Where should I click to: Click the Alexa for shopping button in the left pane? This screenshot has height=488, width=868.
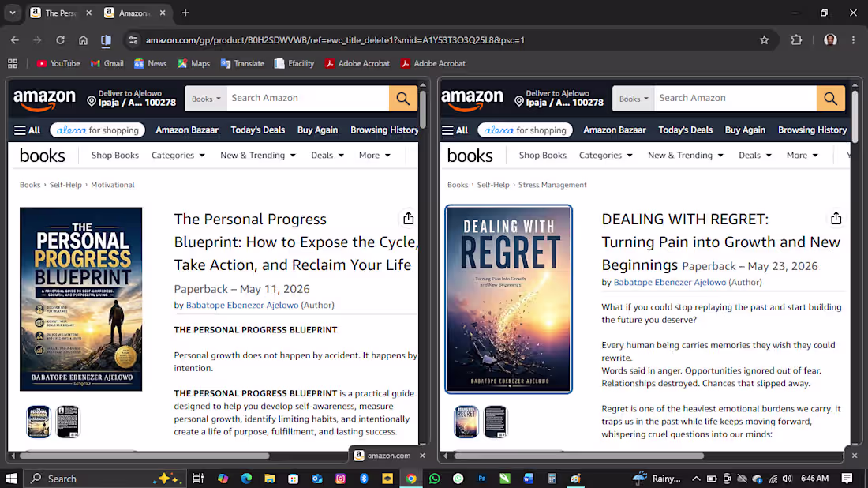[x=97, y=130]
